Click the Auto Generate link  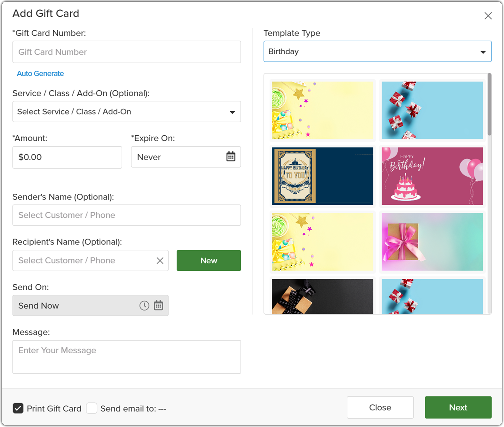(40, 73)
